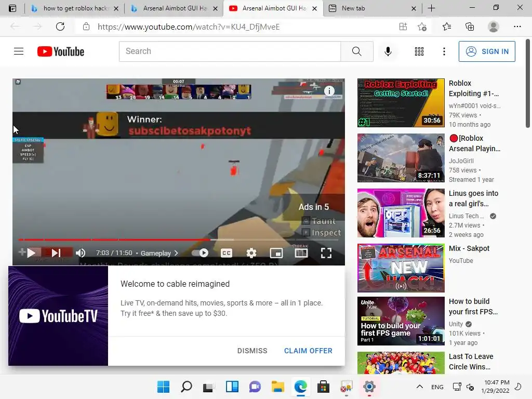Viewport: 532px width, 399px height.
Task: Close the 'how to get roblox hack' tab
Action: pyautogui.click(x=116, y=8)
